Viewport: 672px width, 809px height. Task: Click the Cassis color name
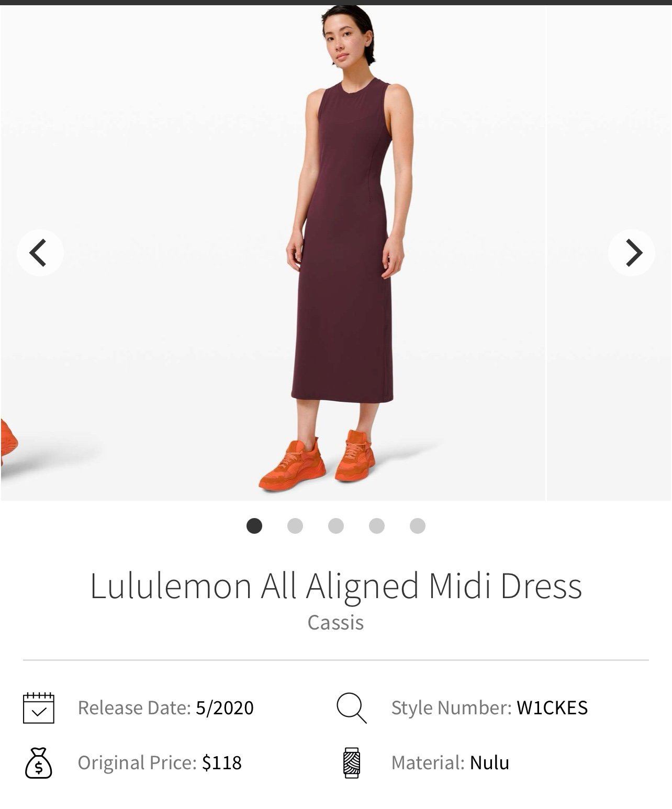(x=335, y=622)
